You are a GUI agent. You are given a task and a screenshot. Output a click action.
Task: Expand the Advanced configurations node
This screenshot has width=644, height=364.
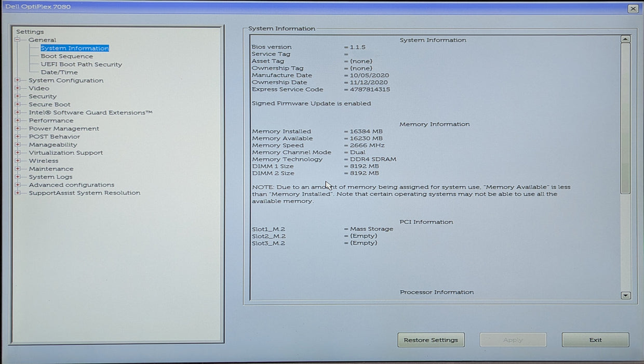[x=18, y=185]
